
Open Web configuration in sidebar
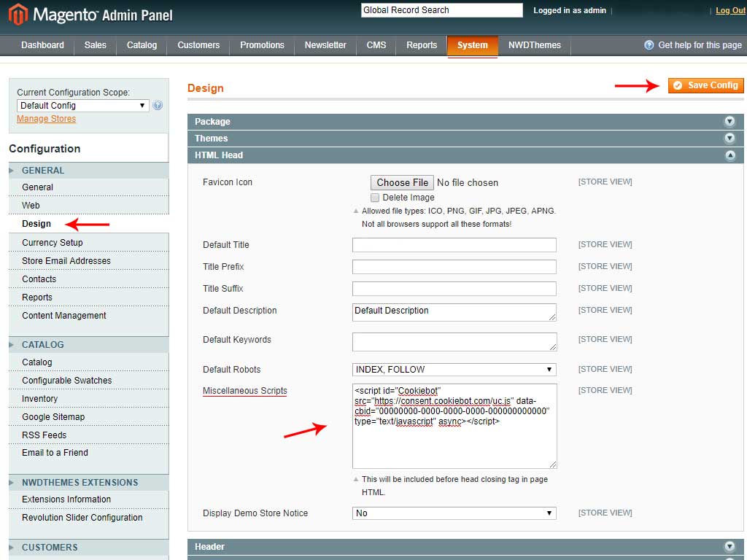coord(31,205)
